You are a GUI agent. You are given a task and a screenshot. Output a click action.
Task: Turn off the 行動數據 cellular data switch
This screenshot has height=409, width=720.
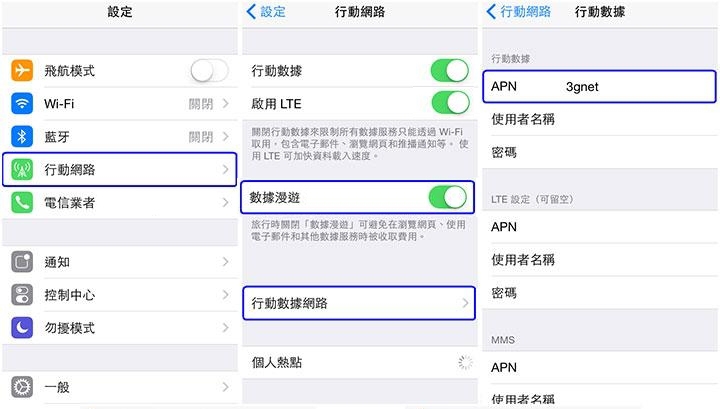point(450,71)
